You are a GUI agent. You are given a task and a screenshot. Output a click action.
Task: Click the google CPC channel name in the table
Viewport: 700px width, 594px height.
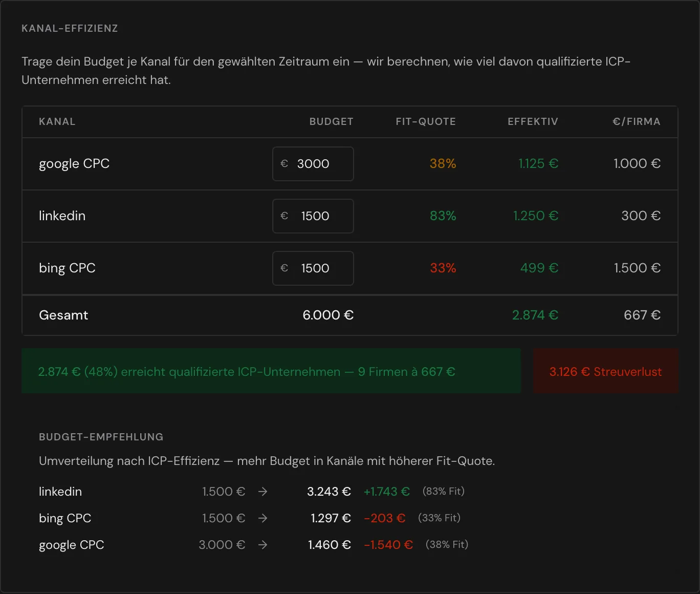pyautogui.click(x=74, y=164)
